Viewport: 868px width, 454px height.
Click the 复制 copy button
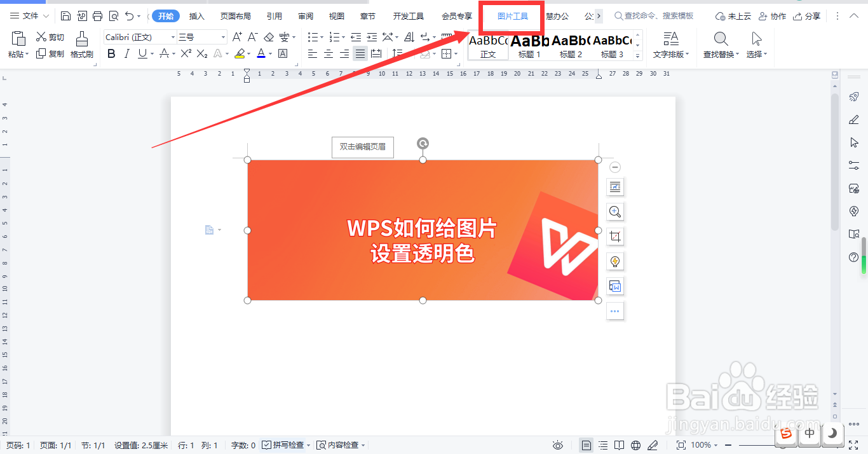[x=50, y=54]
